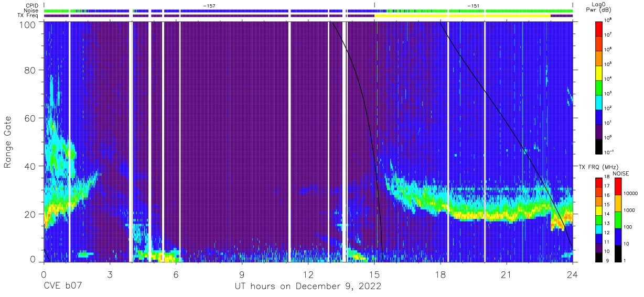Click the '3' tick on UT hours axis
The width and height of the screenshot is (644, 297).
click(x=110, y=274)
